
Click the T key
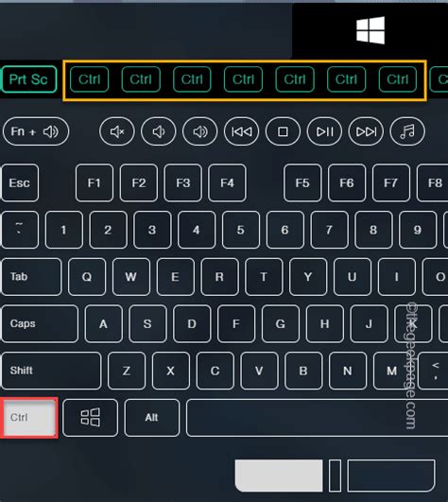tap(264, 277)
